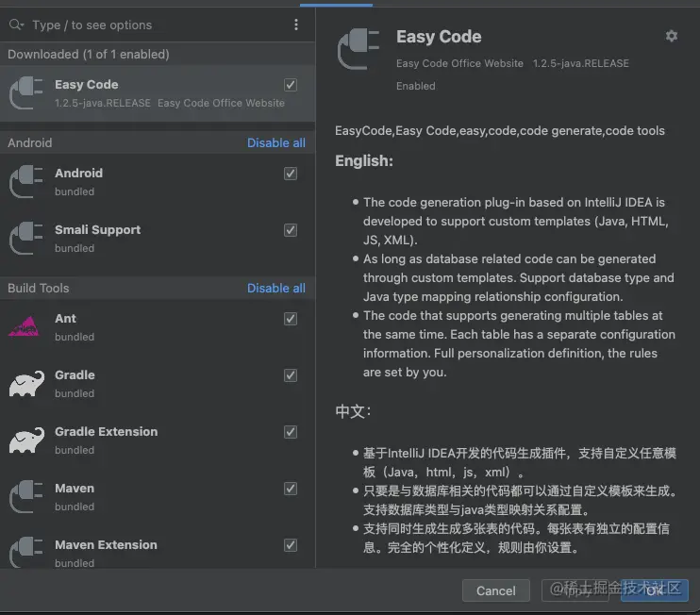
Task: Confirm with the OK button
Action: 655,590
